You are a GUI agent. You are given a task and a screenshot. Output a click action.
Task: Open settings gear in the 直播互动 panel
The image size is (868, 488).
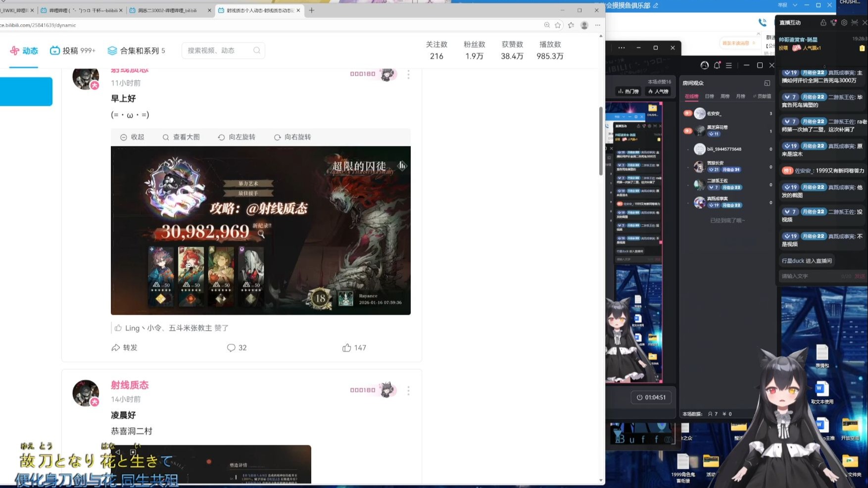pyautogui.click(x=844, y=22)
